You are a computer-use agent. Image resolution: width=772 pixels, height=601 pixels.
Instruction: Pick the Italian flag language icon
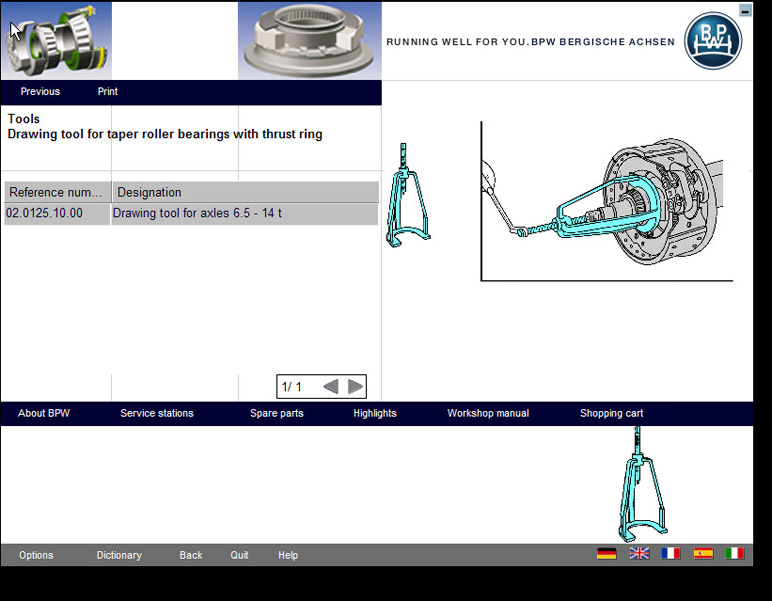point(735,553)
